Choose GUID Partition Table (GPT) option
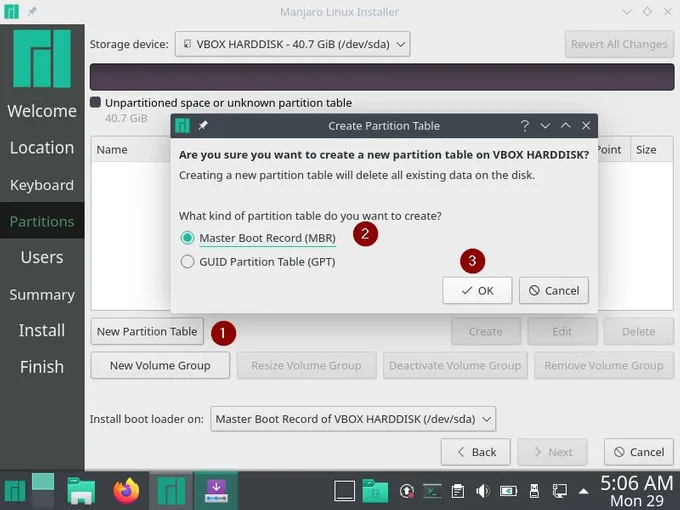The image size is (680, 510). point(187,262)
